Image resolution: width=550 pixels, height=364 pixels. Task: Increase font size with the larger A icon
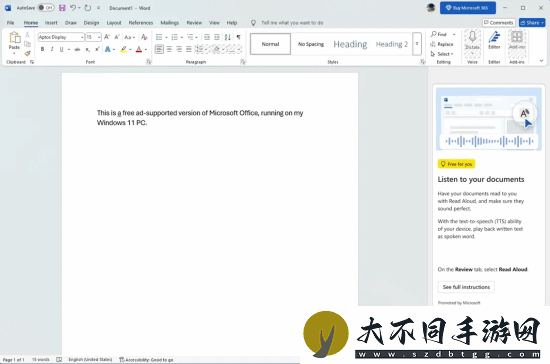click(107, 37)
